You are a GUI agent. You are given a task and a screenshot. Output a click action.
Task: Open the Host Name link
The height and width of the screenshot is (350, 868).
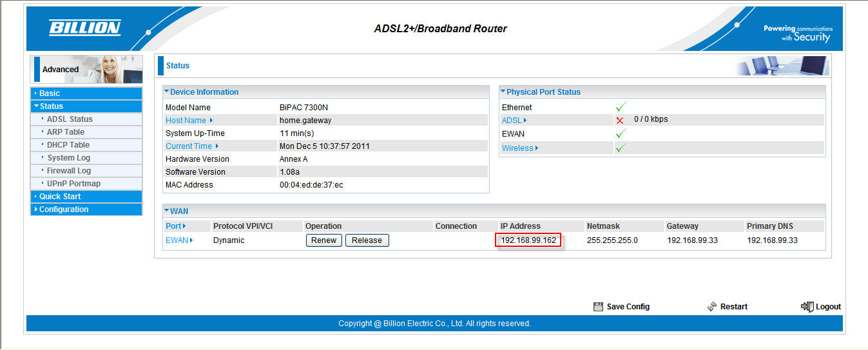point(189,121)
